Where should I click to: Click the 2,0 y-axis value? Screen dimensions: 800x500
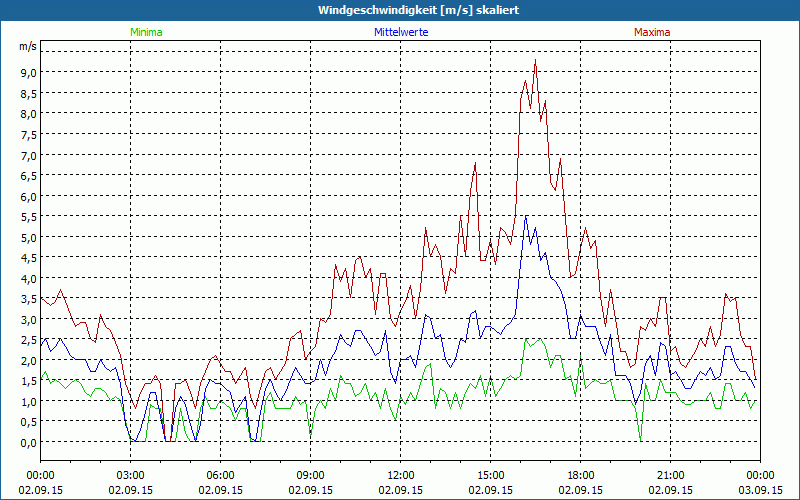(29, 361)
